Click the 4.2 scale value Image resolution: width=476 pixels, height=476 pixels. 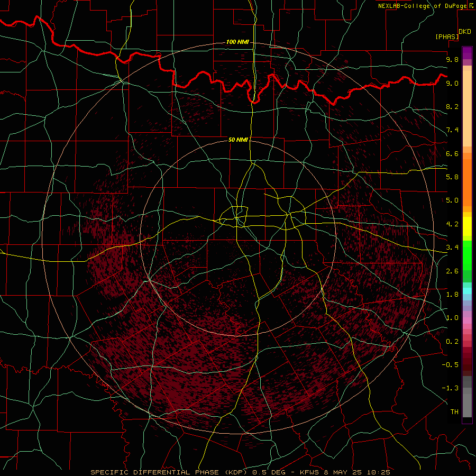pos(452,224)
